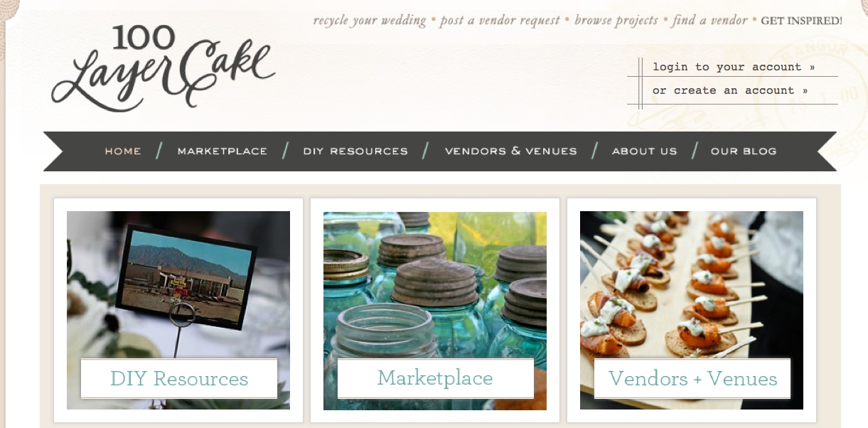This screenshot has height=428, width=868.
Task: Go to Marketplace in the navigation bar
Action: coord(223,151)
